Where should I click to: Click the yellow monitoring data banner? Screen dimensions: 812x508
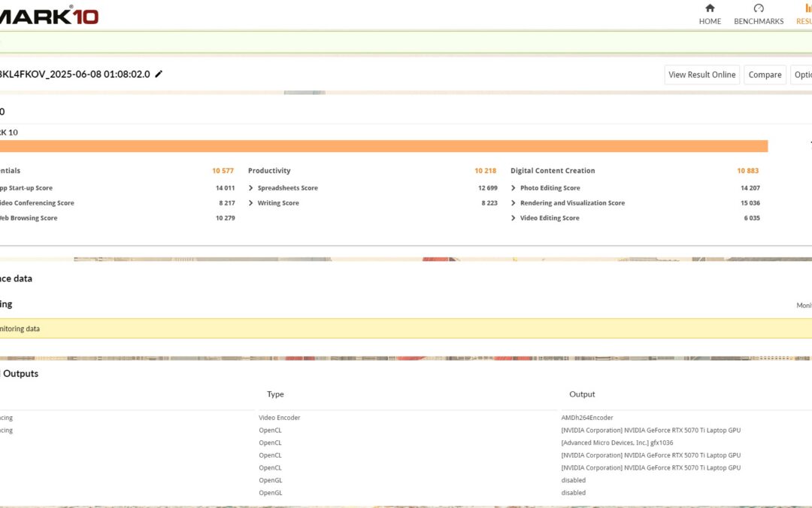point(406,329)
